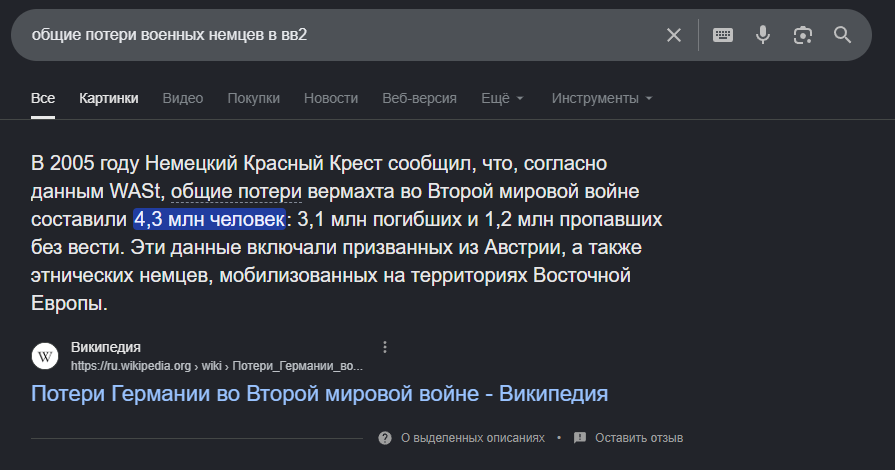Click Оставить отзыв feedback link
Screen dimensions: 895x470
click(x=639, y=438)
